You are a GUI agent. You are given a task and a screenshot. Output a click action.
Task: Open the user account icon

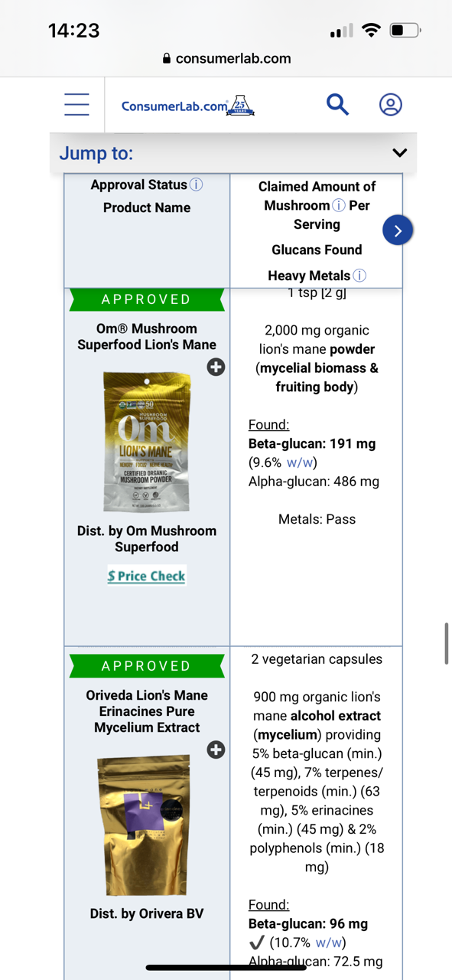point(390,105)
